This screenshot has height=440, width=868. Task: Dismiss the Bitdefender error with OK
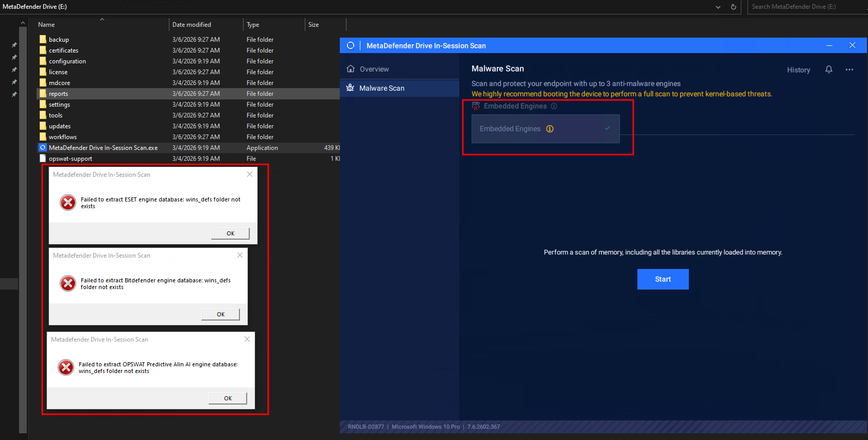(220, 314)
